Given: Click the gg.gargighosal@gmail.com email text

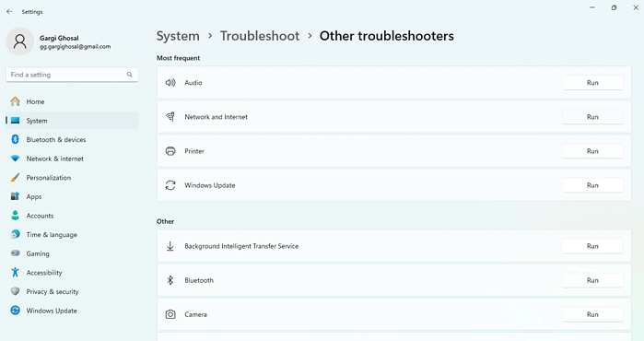Looking at the screenshot, I should pos(76,47).
